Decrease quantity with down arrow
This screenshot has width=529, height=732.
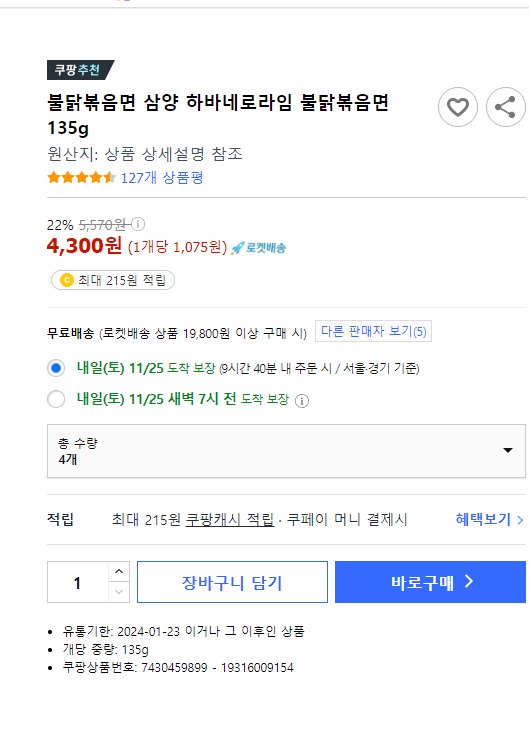119,592
